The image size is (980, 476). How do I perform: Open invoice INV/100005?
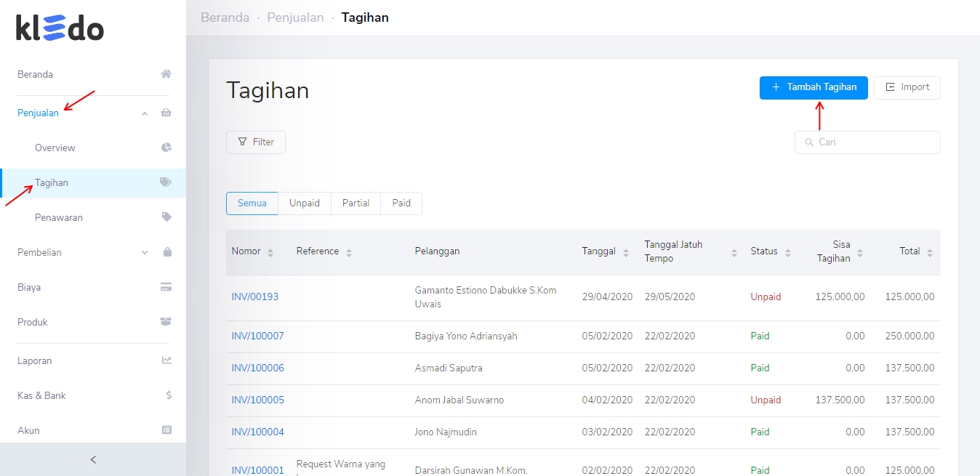coord(257,400)
